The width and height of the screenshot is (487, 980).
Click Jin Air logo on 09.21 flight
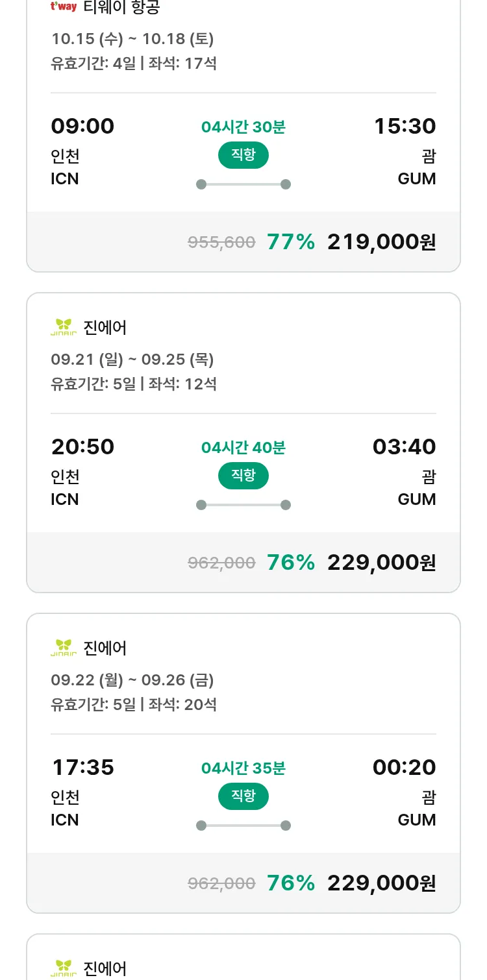coord(64,327)
